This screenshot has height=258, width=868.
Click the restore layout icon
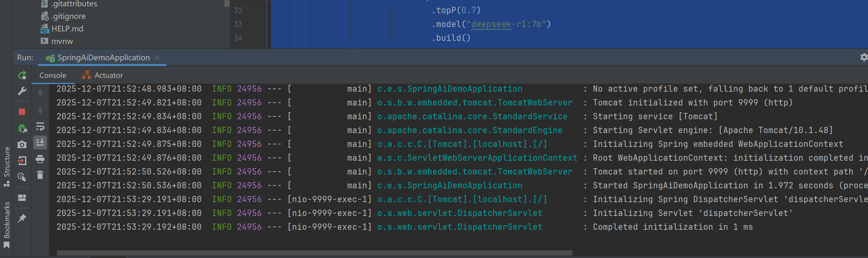click(x=22, y=197)
